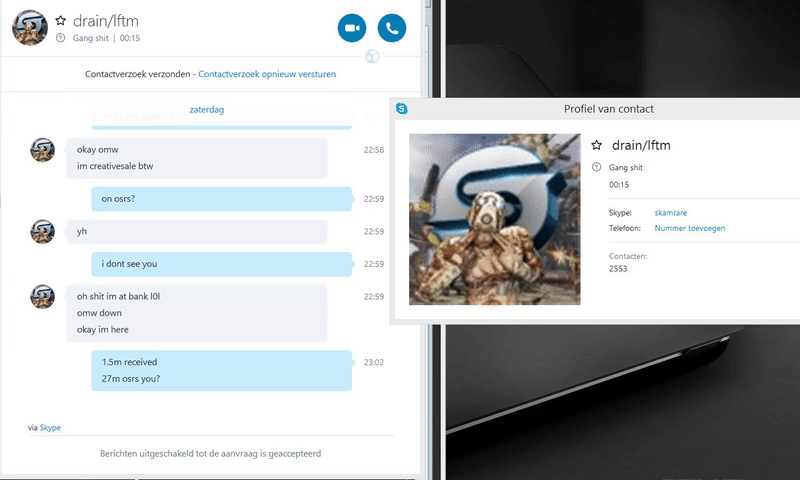Screen dimensions: 800x480
Task: Click the zaterdag date separator
Action: (207, 110)
